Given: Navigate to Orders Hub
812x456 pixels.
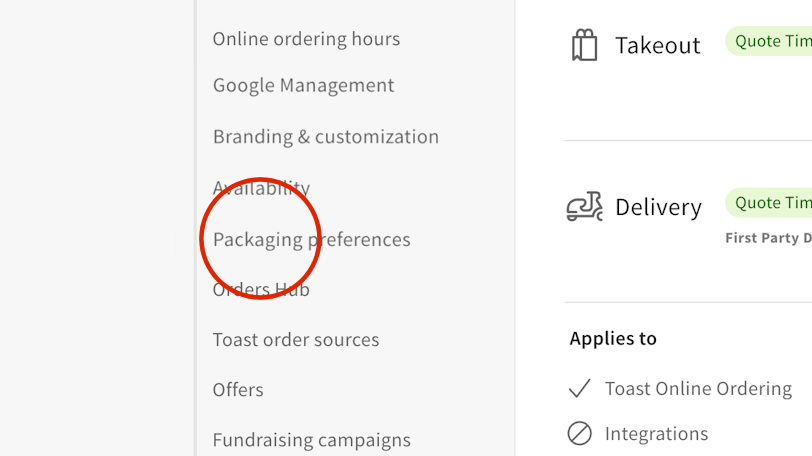Looking at the screenshot, I should point(261,290).
